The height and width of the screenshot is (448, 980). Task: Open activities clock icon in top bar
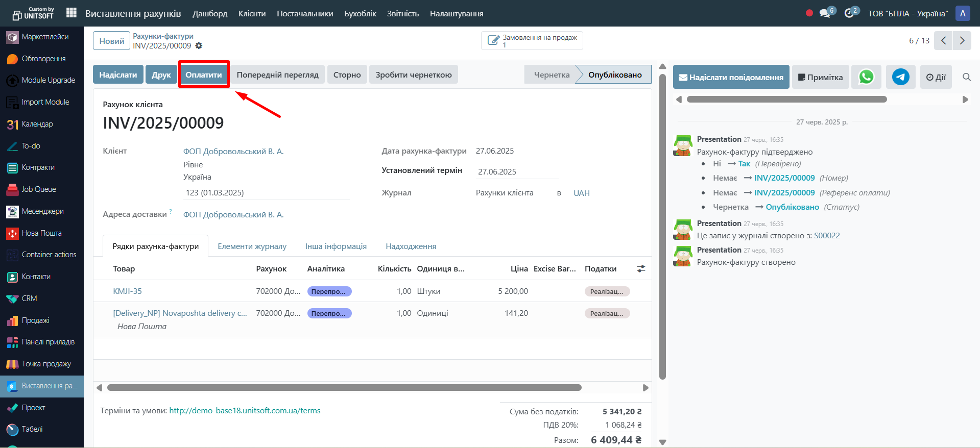(x=849, y=13)
